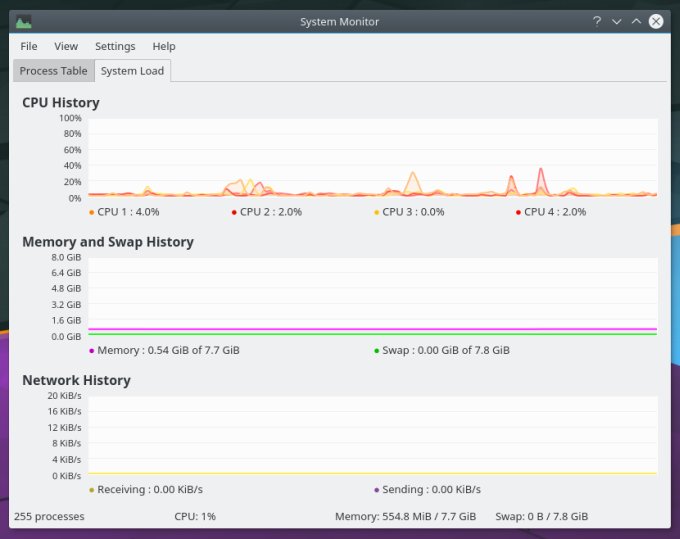
Task: Click the CPU 3 yellow legend dot
Action: click(x=377, y=212)
